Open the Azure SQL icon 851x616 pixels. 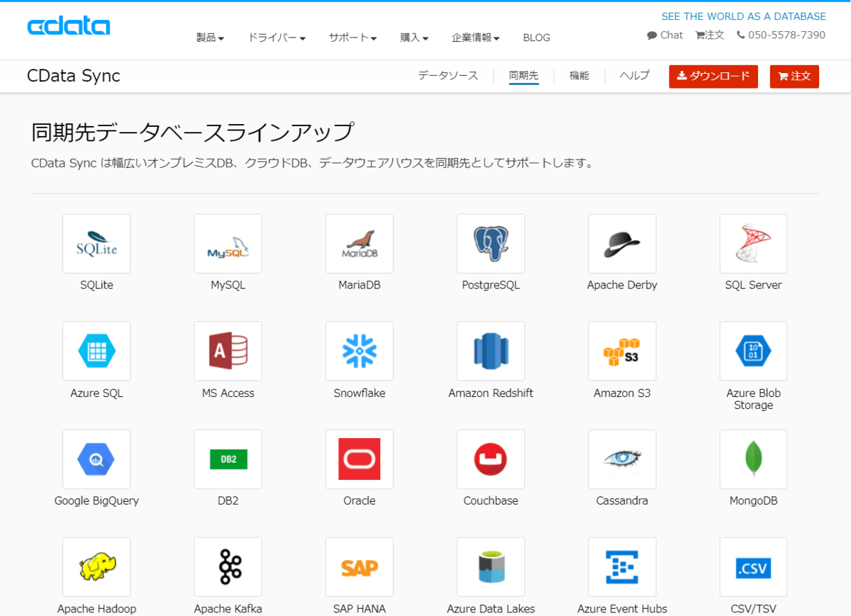click(x=96, y=351)
